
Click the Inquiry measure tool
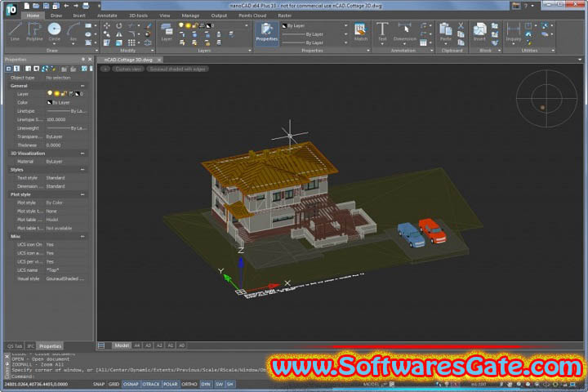pos(514,32)
